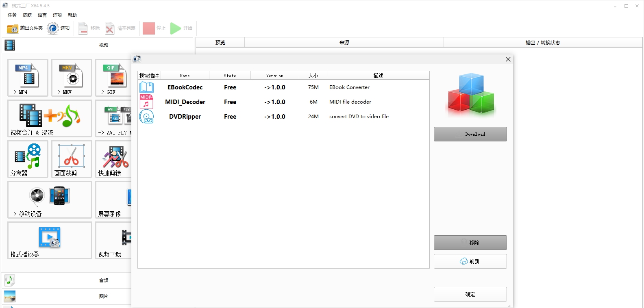This screenshot has height=308, width=644.
Task: Select the MKV conversion tile
Action: (72, 78)
